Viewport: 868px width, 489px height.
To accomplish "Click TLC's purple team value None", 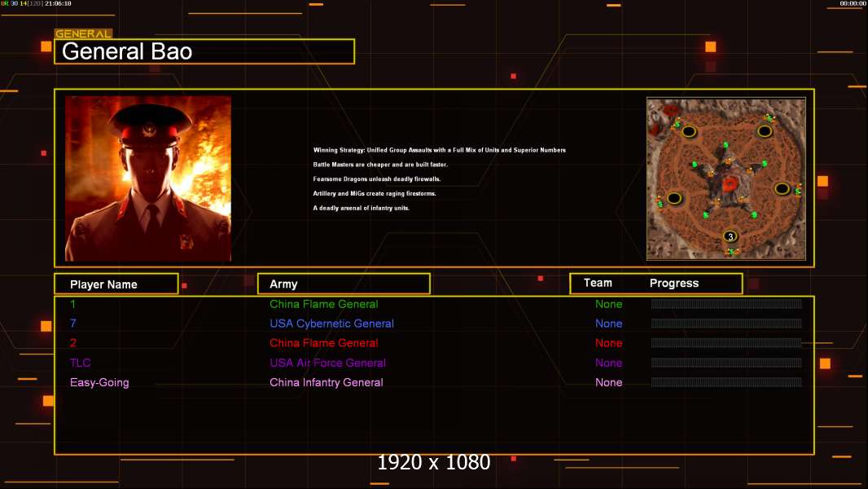I will tap(608, 363).
